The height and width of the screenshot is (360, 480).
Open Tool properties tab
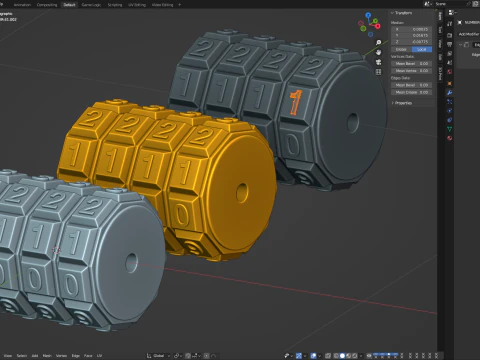pos(449,24)
